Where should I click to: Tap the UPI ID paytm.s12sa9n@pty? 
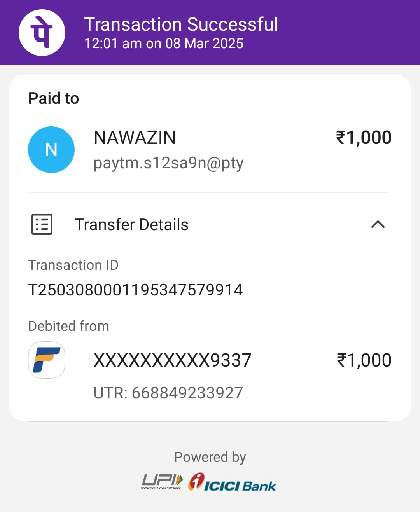click(x=168, y=163)
